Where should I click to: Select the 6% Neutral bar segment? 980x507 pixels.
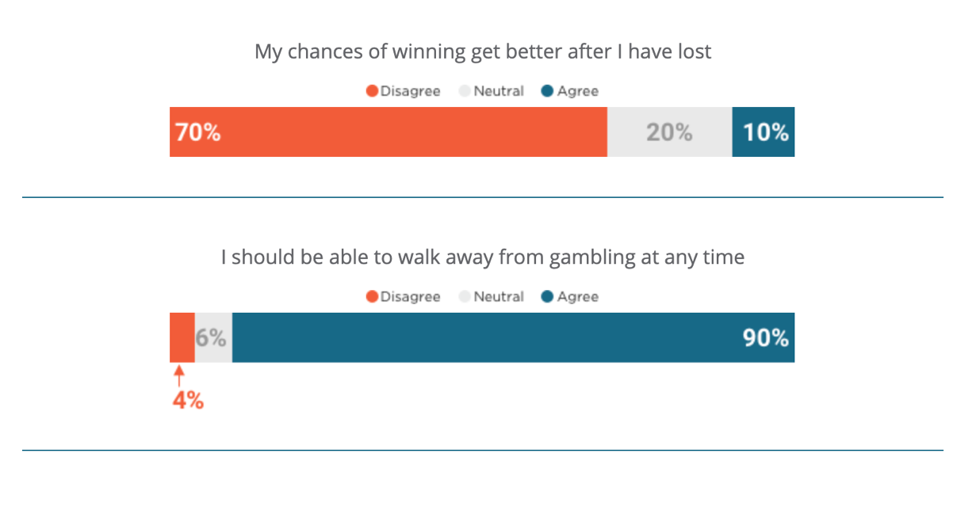coord(213,338)
